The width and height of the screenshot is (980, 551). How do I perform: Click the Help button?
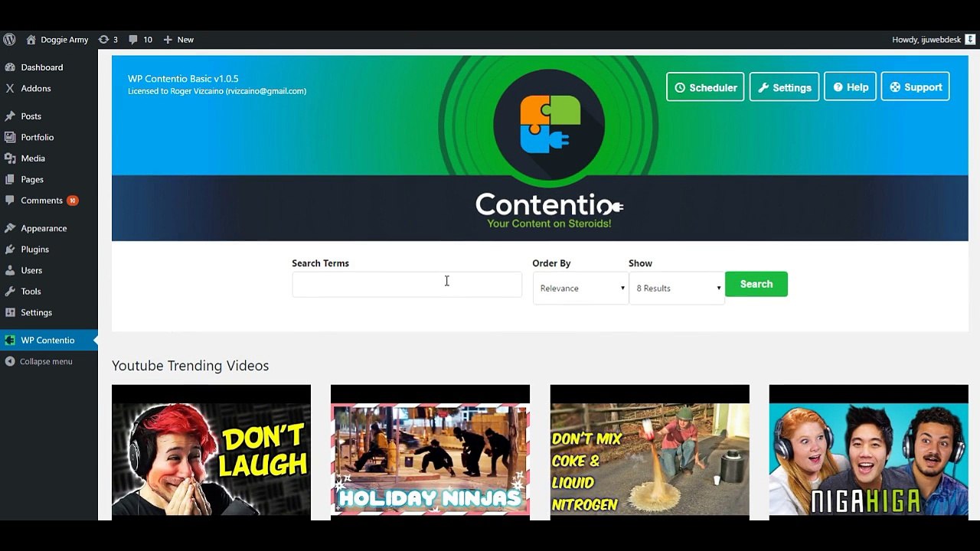tap(850, 87)
